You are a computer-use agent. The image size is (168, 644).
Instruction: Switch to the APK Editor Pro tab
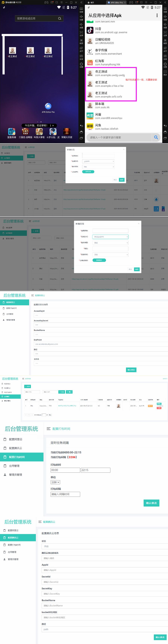click(x=116, y=2)
